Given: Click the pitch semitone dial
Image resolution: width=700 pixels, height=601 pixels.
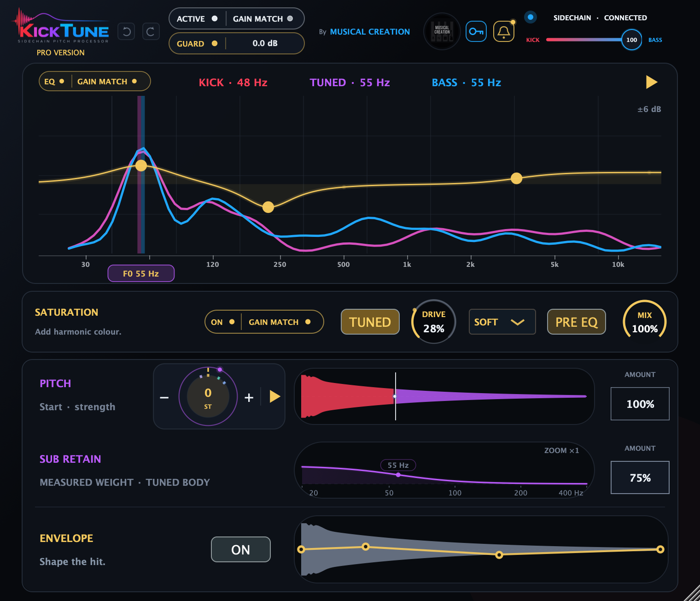Looking at the screenshot, I should (x=208, y=396).
